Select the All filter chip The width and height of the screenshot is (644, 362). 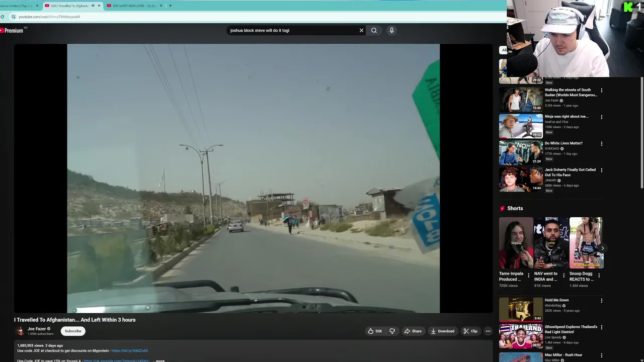(503, 50)
